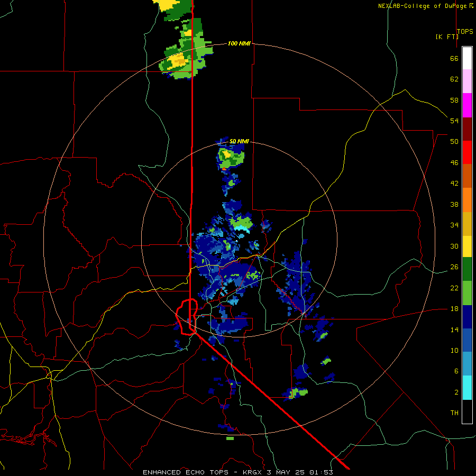The image size is (476, 476).
Task: Click the K FT units label
Action: [x=447, y=36]
